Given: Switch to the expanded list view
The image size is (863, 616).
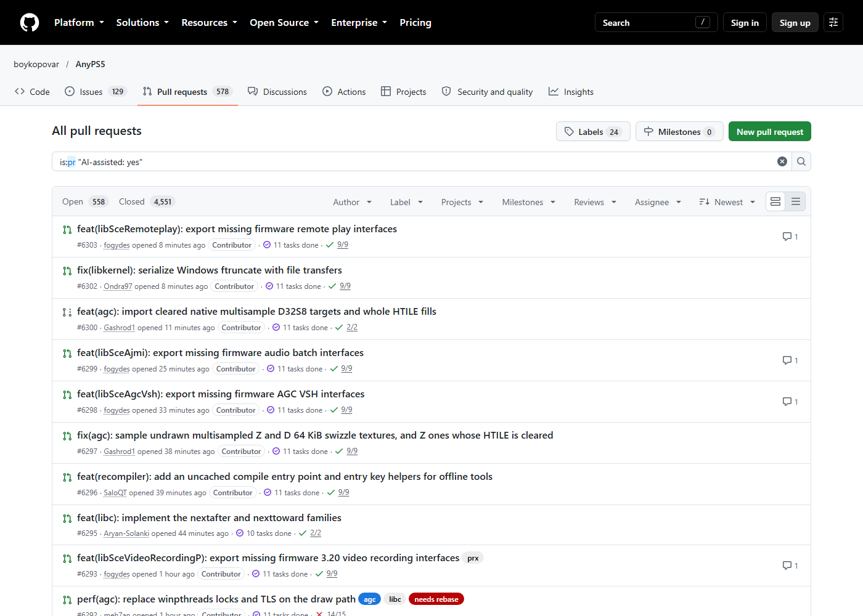Looking at the screenshot, I should (x=775, y=201).
